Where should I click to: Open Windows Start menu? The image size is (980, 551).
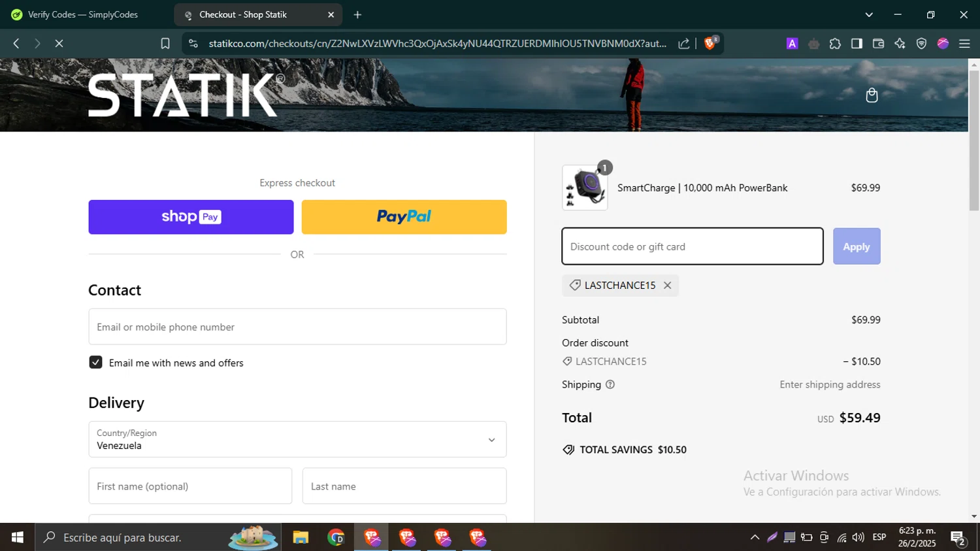[18, 537]
